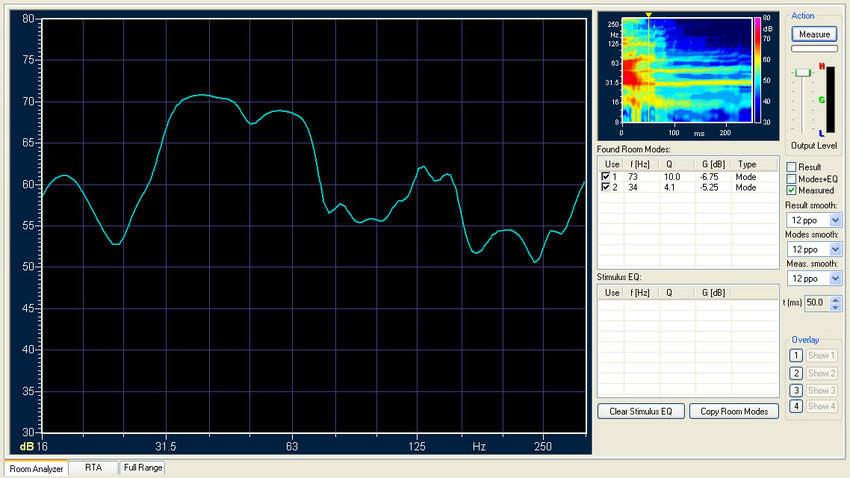Viewport: 850px width, 478px height.
Task: Click Show 1 overlay button
Action: click(x=821, y=356)
